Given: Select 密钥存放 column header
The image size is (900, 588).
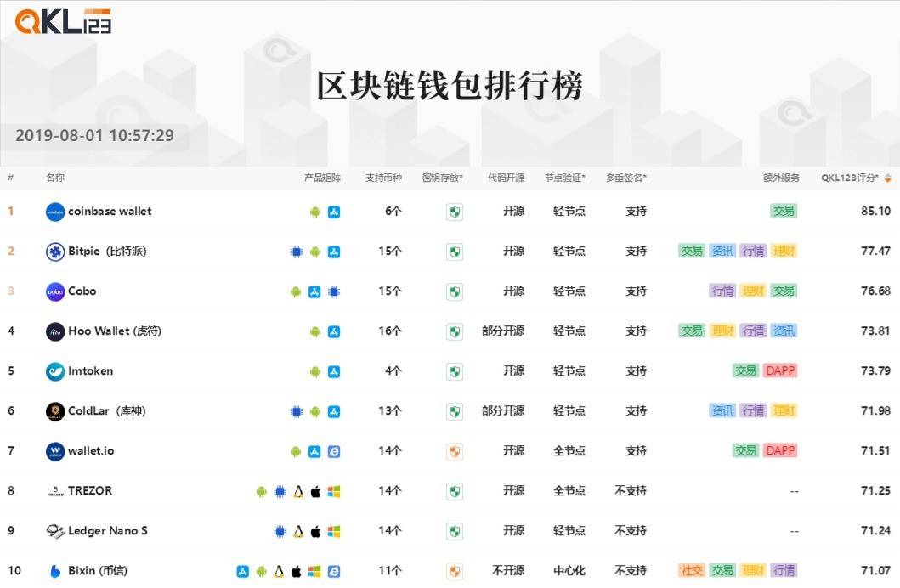Looking at the screenshot, I should 443,178.
